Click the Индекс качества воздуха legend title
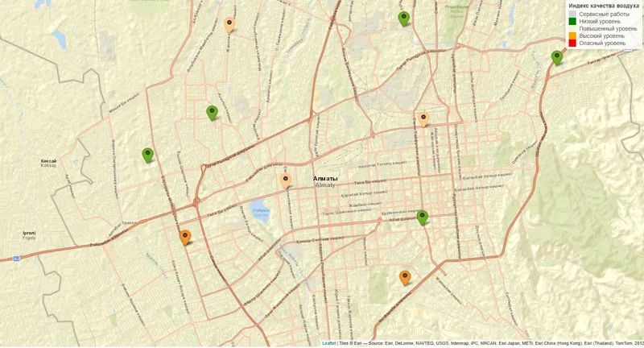 pos(604,6)
